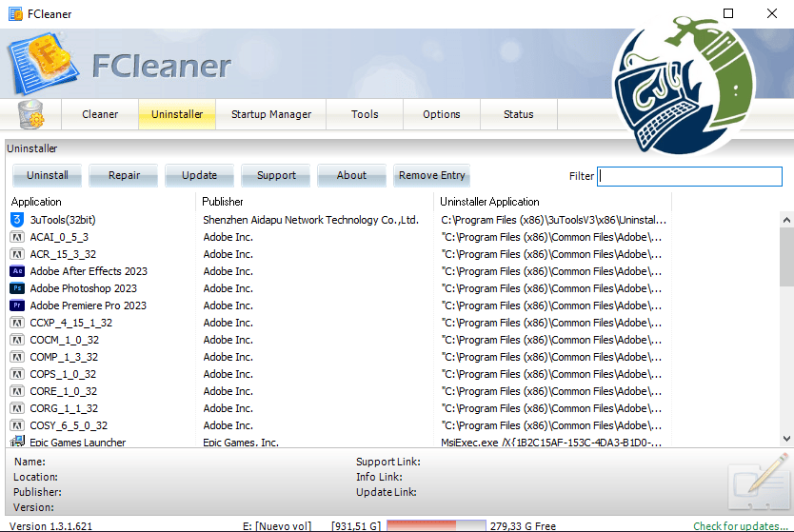The height and width of the screenshot is (532, 794).
Task: Click the Adobe After Effects 2023 icon
Action: coord(17,271)
